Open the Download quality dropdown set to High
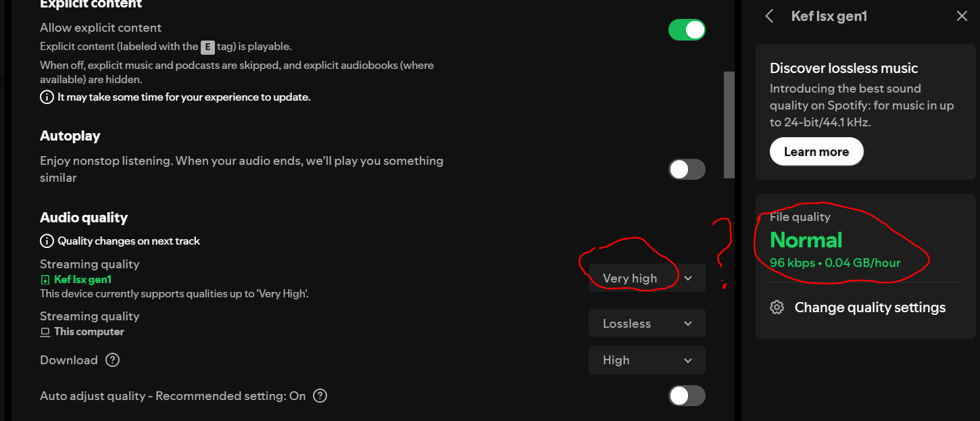Screen dimensions: 980x421 647,360
